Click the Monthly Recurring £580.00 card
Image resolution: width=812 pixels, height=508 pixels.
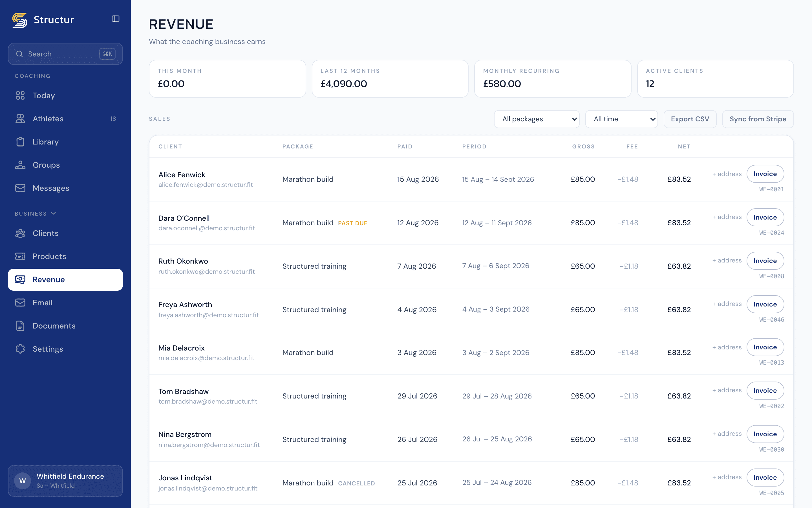[x=553, y=79]
